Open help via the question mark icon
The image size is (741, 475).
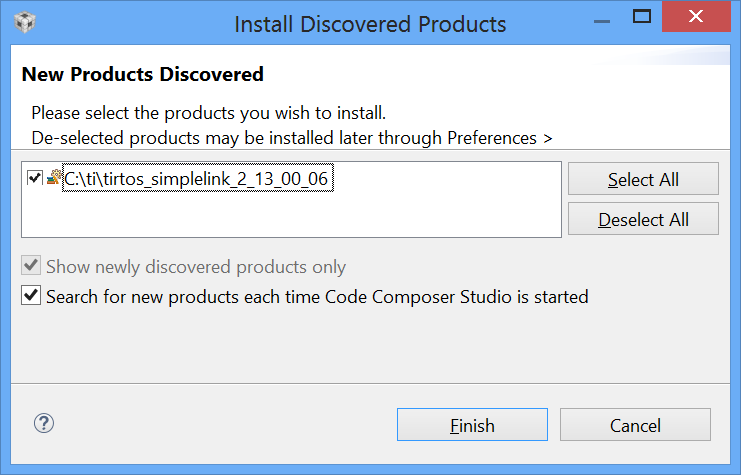pos(43,424)
